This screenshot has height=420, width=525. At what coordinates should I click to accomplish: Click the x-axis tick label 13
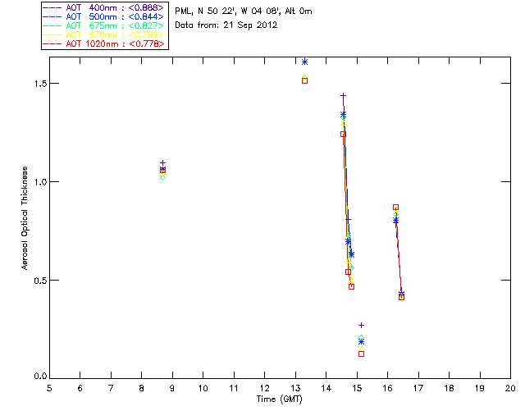click(295, 388)
